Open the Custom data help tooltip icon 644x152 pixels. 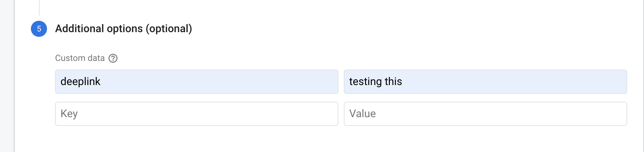[x=113, y=58]
